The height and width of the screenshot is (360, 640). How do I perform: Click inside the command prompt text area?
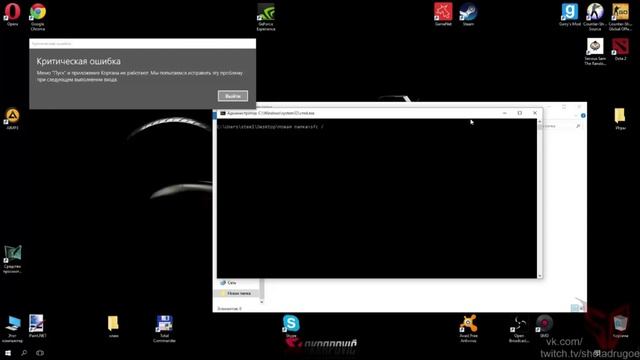(x=377, y=200)
